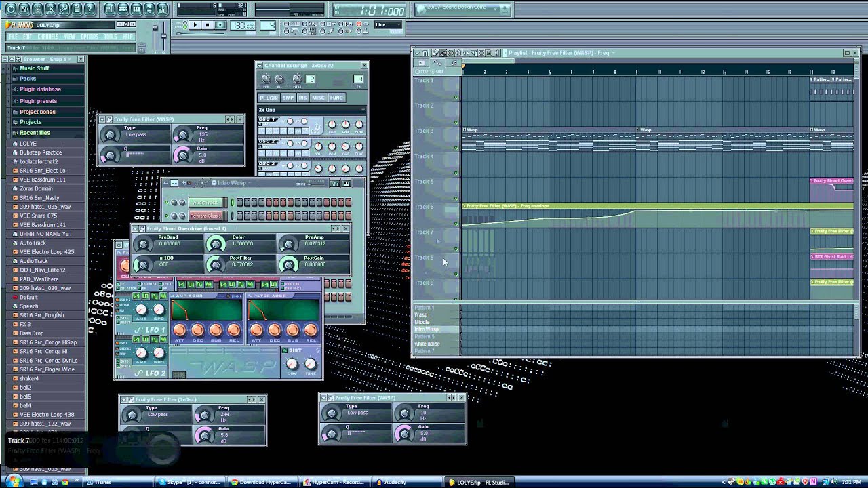Image resolution: width=868 pixels, height=488 pixels.
Task: Open the playlist view toolbar icon
Action: click(111, 9)
